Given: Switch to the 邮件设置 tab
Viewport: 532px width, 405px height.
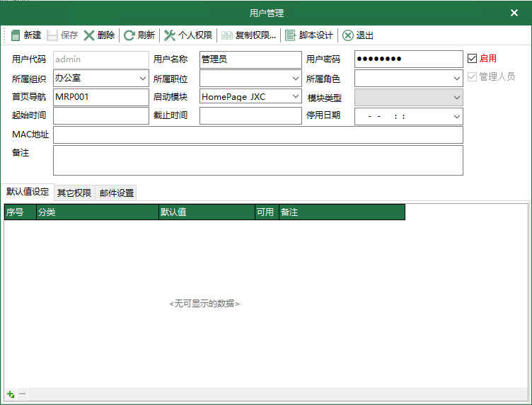Looking at the screenshot, I should (x=116, y=193).
